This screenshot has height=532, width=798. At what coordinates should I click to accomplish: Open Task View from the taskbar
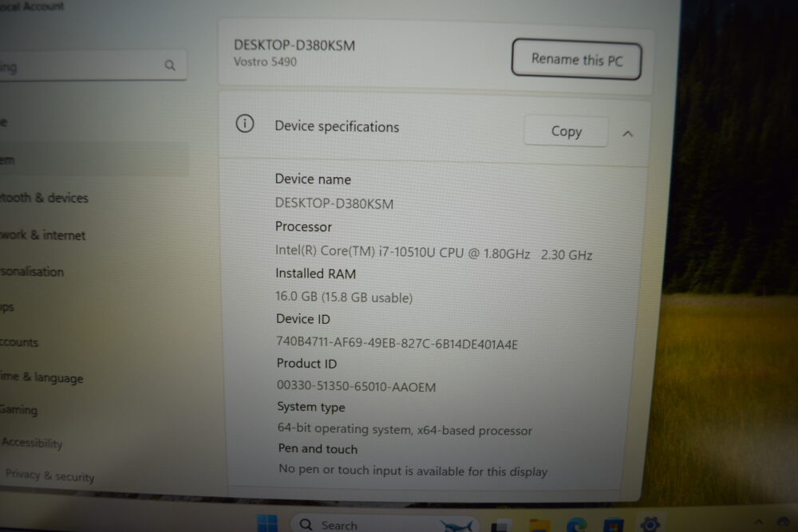pyautogui.click(x=502, y=526)
